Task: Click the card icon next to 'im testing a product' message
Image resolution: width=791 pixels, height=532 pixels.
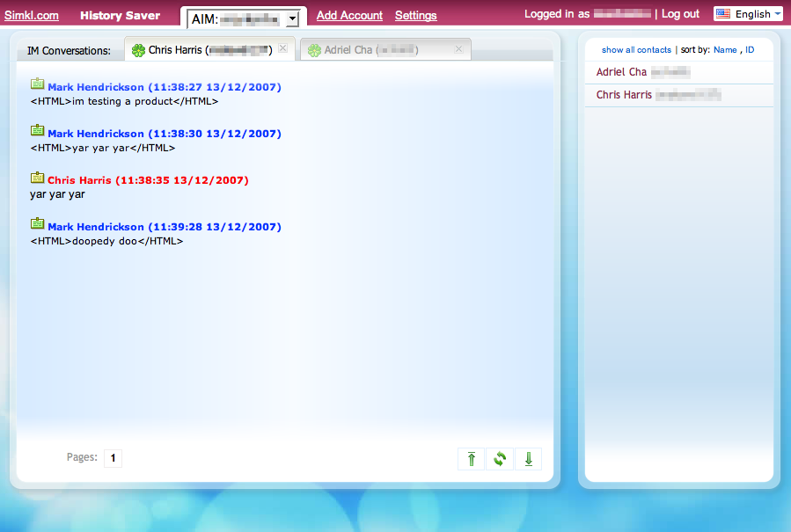Action: [x=37, y=85]
